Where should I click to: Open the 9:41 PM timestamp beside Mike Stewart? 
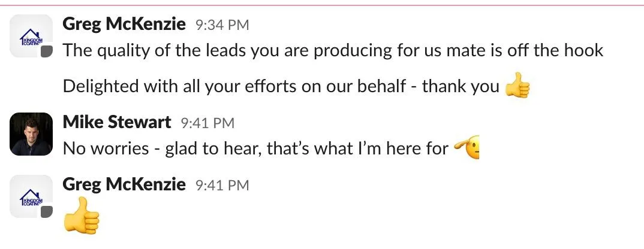(x=207, y=123)
